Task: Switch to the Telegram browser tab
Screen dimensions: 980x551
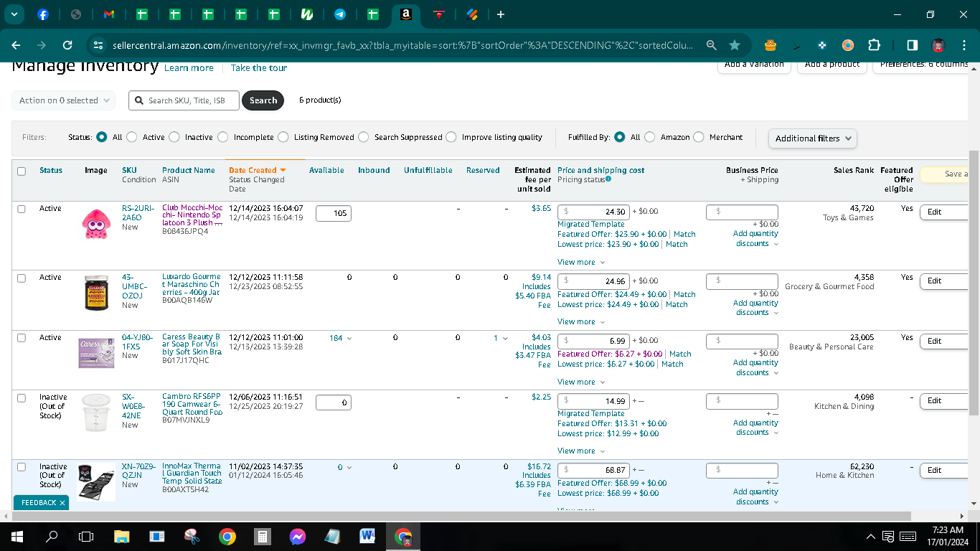Action: point(340,14)
